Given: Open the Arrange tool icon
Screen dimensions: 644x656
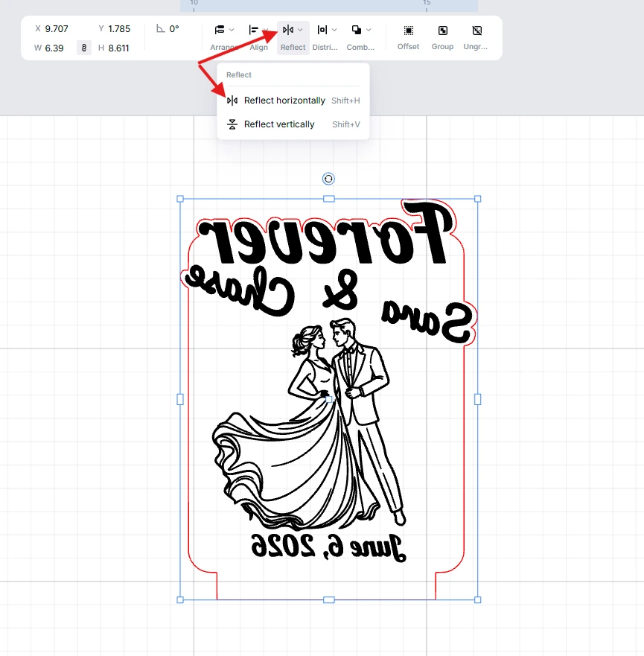Looking at the screenshot, I should click(220, 30).
